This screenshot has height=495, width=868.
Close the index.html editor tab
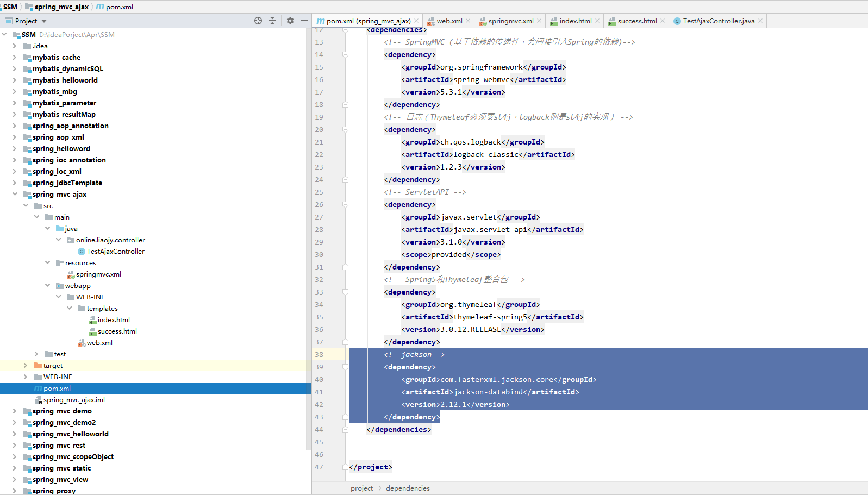(597, 21)
